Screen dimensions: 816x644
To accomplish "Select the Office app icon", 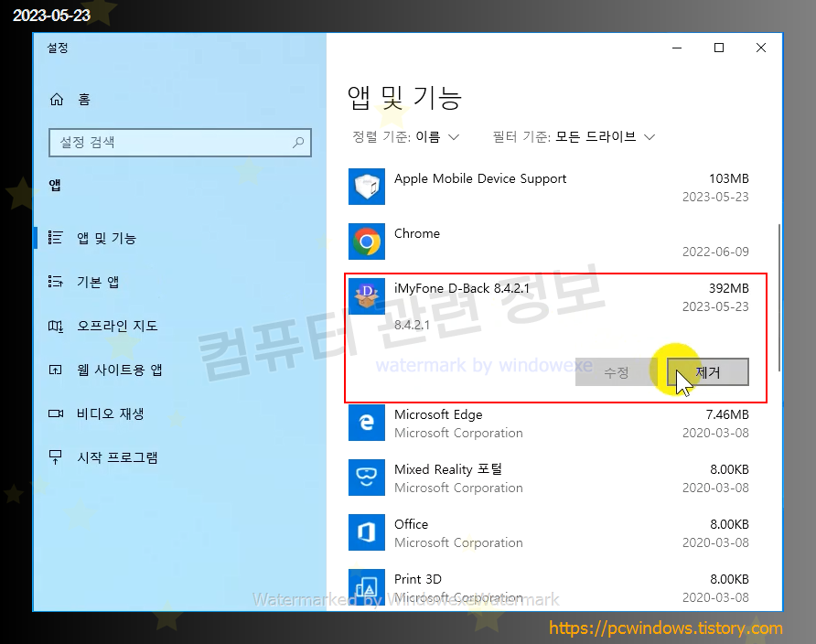I will click(x=367, y=532).
